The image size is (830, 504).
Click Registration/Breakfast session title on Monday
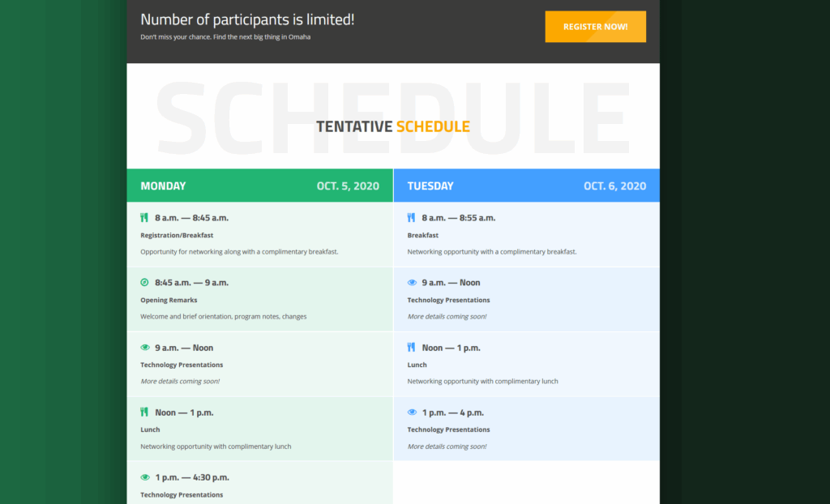click(177, 235)
